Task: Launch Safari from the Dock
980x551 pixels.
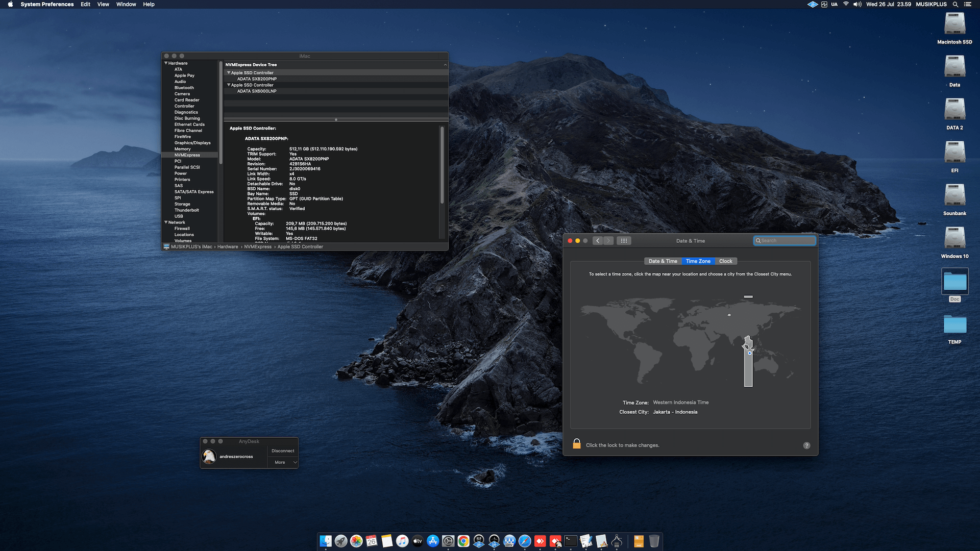Action: point(525,541)
